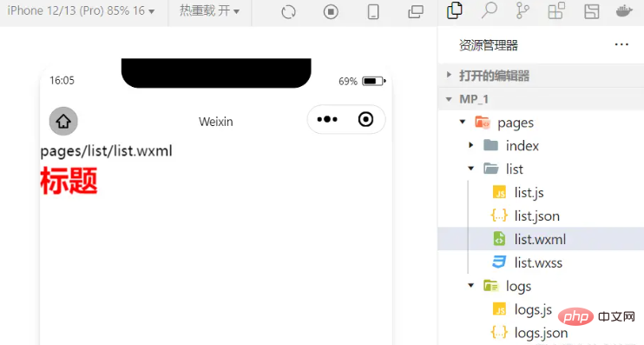Screen dimensions: 644x345
Task: Tap the home button in simulator
Action: click(x=63, y=122)
